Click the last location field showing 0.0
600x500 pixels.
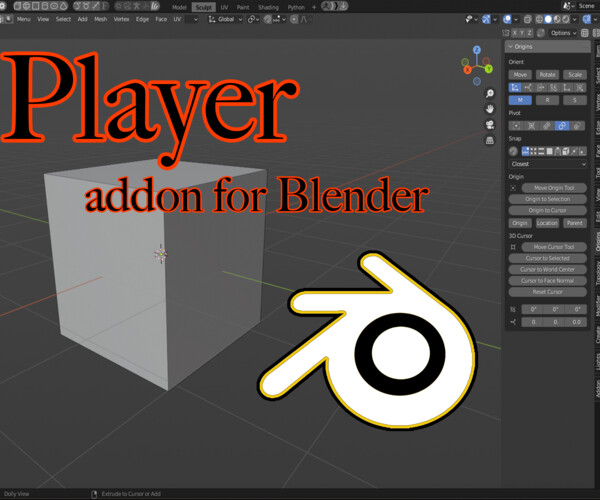coord(576,322)
